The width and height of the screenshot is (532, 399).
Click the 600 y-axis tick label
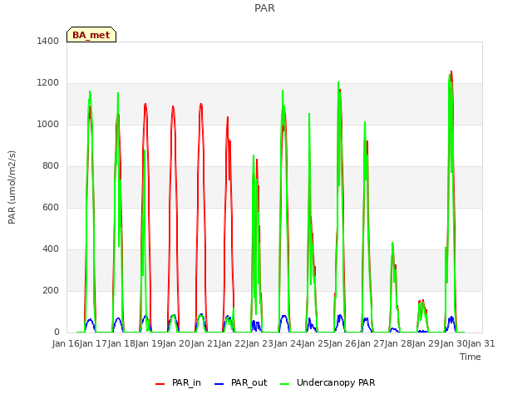pyautogui.click(x=51, y=207)
